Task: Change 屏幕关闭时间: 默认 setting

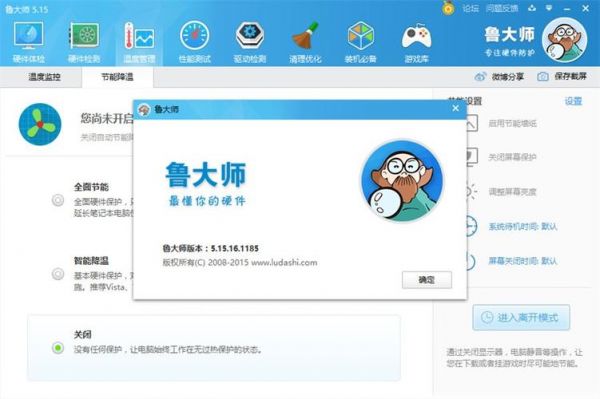Action: (x=523, y=261)
